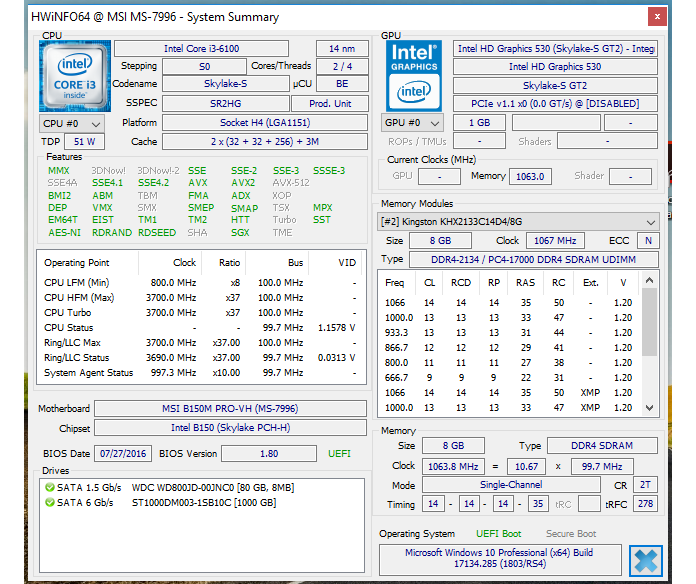Click the ECC N field
This screenshot has height=584, width=696.
(648, 241)
